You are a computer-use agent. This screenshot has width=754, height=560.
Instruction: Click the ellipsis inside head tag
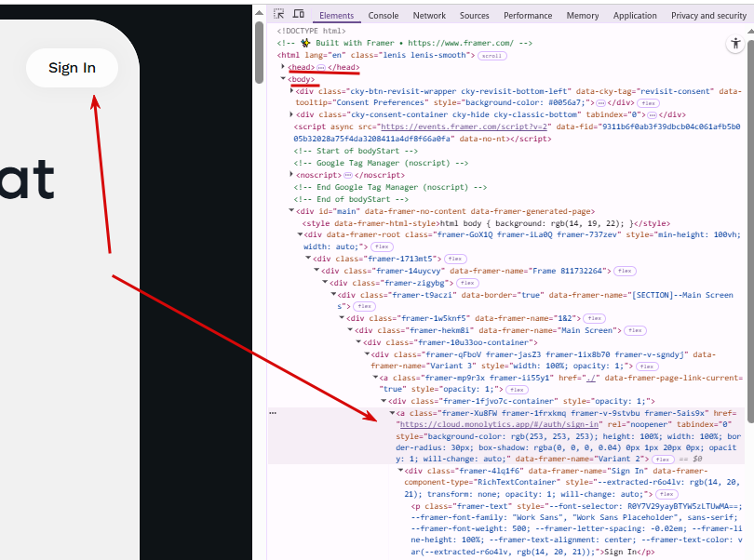(321, 67)
